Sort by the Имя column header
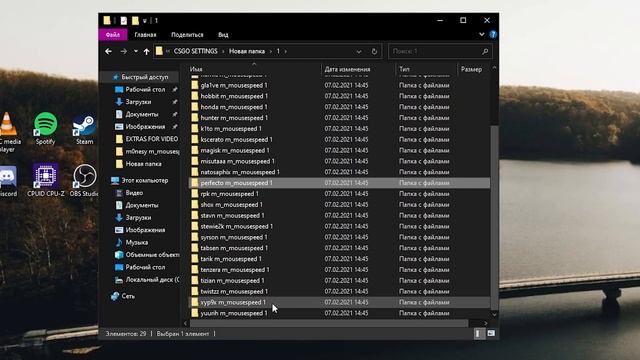The image size is (640, 360). click(196, 69)
